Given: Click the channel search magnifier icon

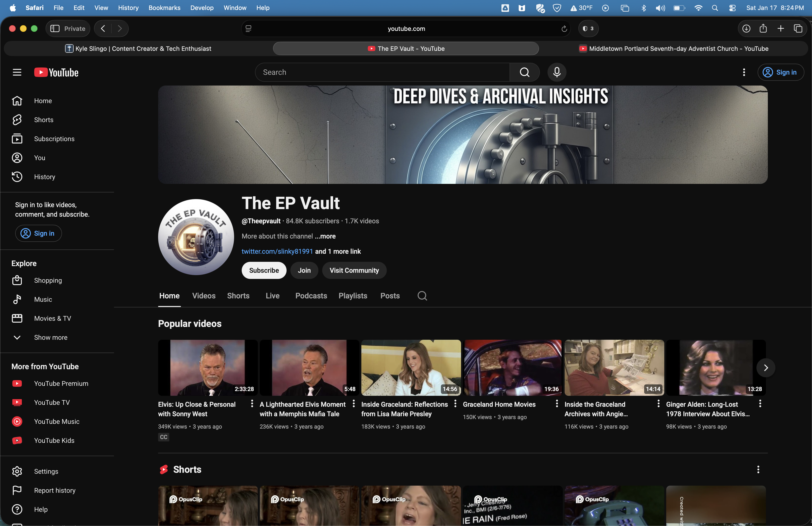Looking at the screenshot, I should 422,296.
